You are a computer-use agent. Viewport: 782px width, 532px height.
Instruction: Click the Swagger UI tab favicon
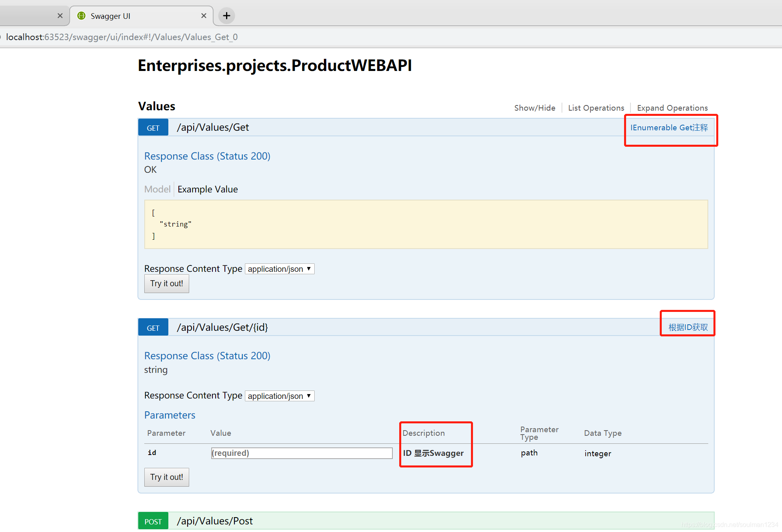81,16
